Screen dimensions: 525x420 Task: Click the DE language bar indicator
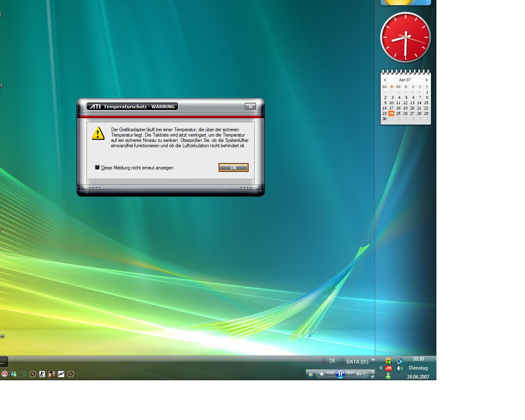click(332, 361)
